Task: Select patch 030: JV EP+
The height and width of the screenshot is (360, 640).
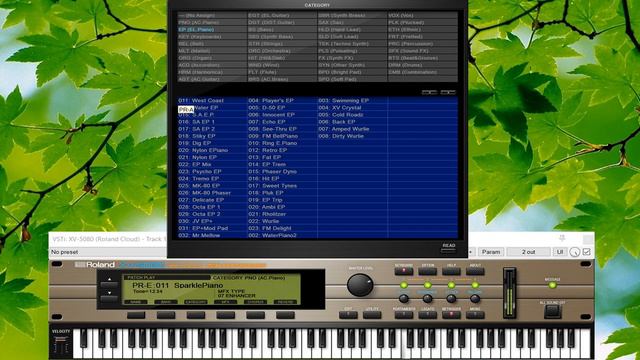Action: coord(212,221)
